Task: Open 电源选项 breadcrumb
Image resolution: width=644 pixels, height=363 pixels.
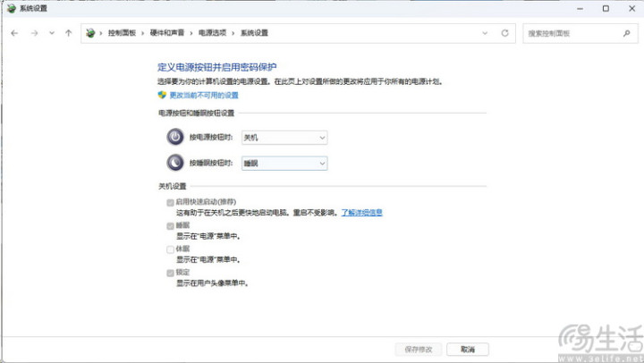Action: tap(212, 33)
